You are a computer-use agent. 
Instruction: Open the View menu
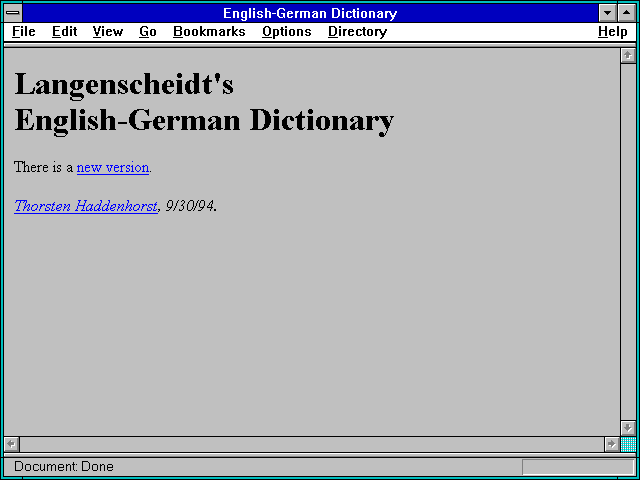tap(108, 32)
